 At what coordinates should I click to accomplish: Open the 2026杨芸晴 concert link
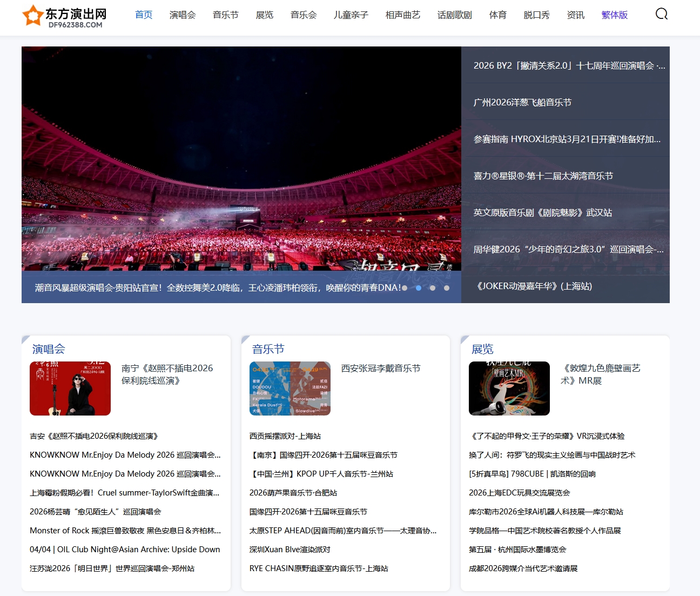[96, 512]
